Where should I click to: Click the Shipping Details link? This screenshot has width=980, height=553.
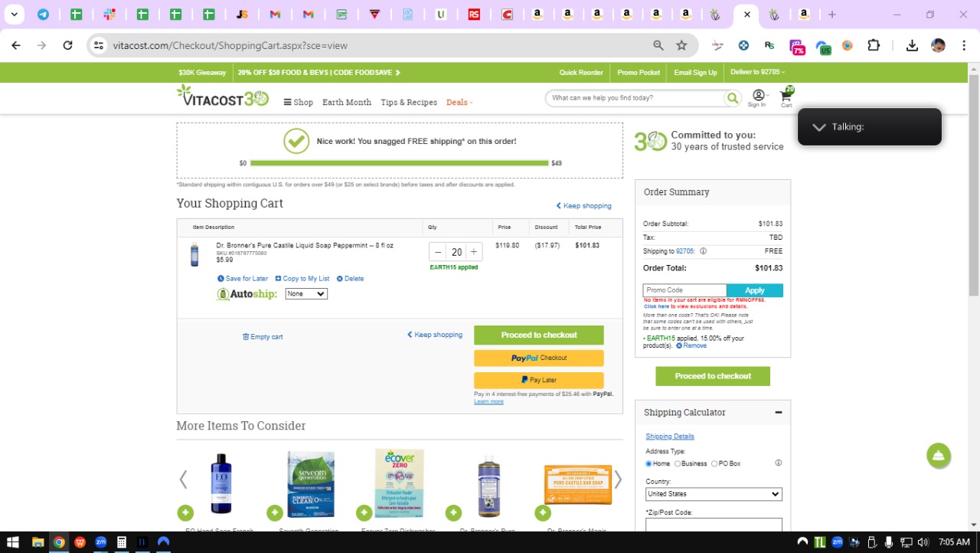(670, 437)
